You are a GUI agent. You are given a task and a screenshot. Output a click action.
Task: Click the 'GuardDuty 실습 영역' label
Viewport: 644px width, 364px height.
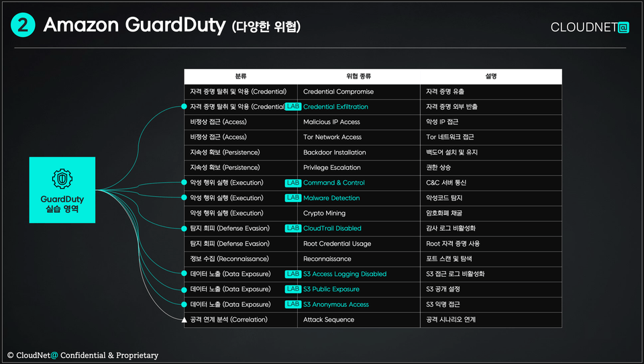coord(62,204)
